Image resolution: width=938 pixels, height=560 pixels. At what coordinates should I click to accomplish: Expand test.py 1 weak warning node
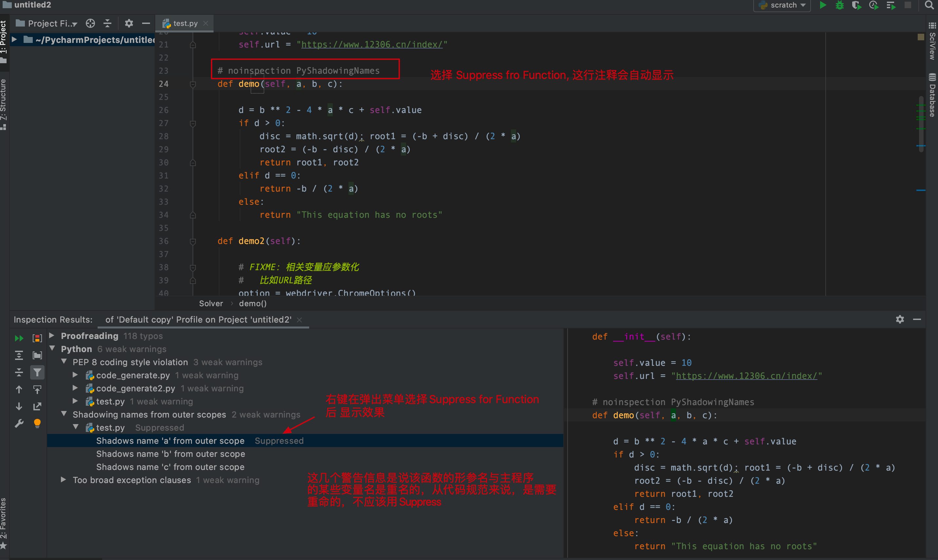(75, 401)
